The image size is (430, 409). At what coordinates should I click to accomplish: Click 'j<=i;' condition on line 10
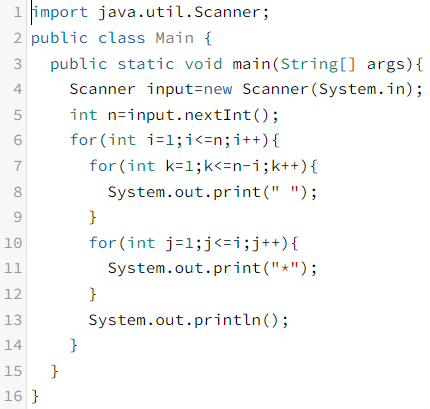click(x=227, y=243)
